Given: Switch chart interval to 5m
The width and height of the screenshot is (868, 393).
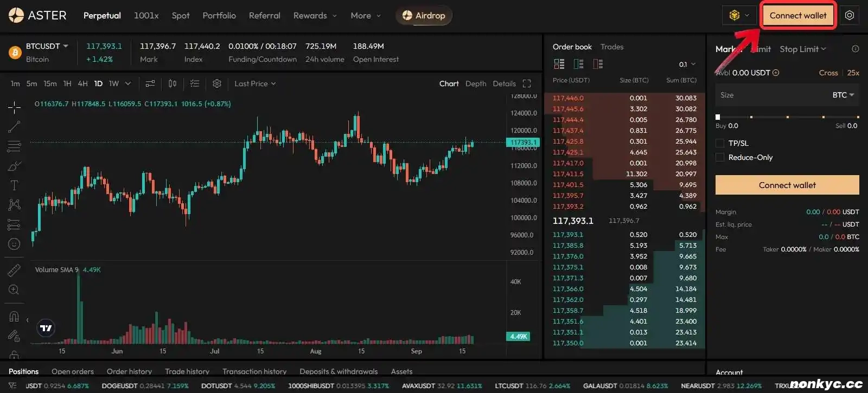Looking at the screenshot, I should point(32,83).
